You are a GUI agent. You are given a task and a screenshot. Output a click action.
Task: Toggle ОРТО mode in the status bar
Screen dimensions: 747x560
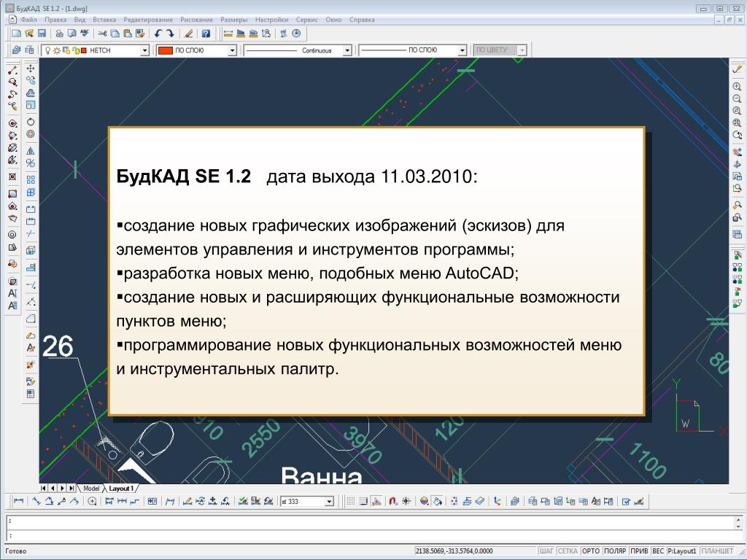pyautogui.click(x=591, y=551)
